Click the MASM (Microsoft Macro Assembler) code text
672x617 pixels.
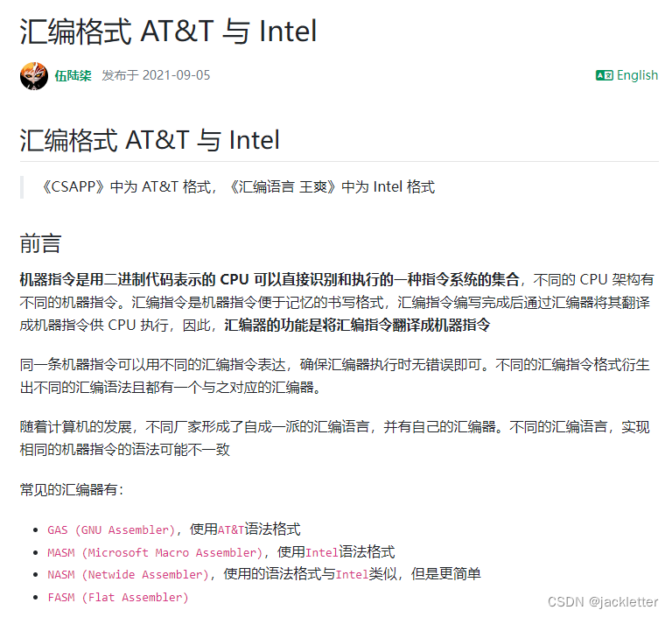[155, 552]
